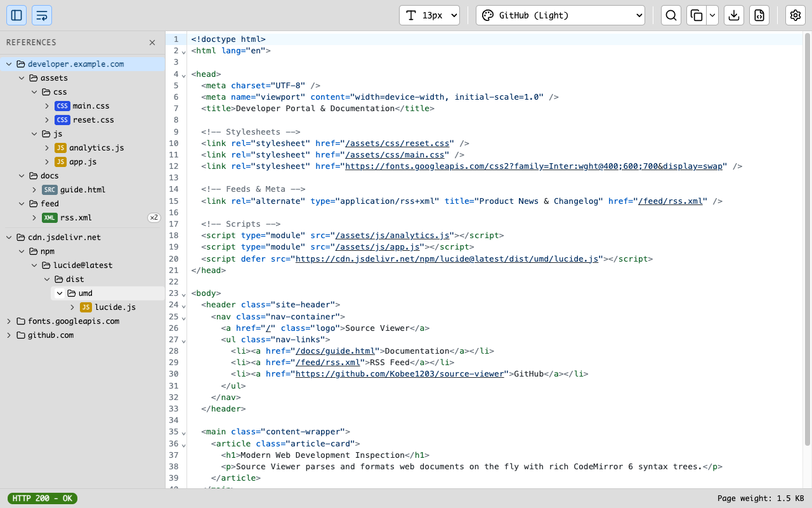Click the copy source icon
This screenshot has height=508, width=812.
pos(697,15)
